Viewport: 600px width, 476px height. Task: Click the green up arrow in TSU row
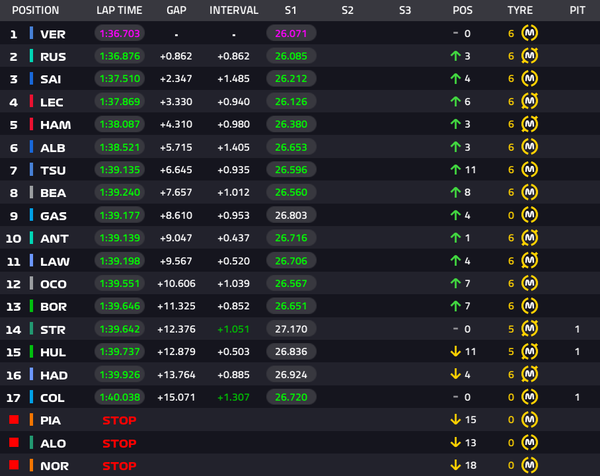[455, 170]
